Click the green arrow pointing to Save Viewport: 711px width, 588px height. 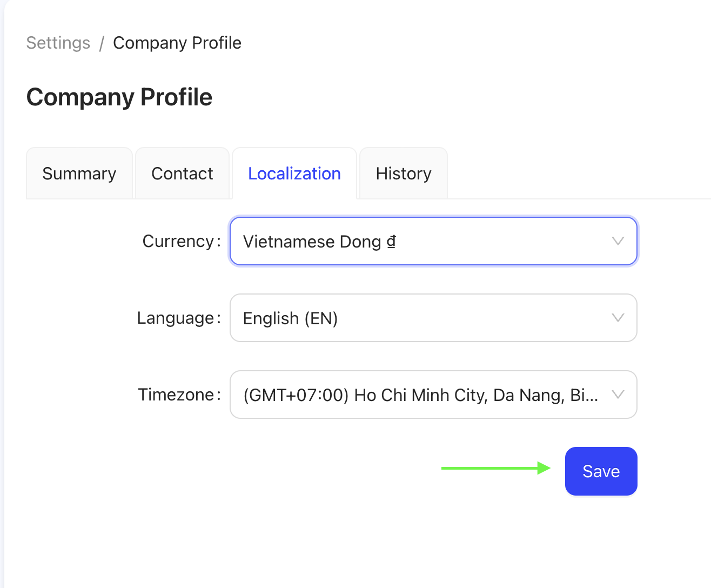pyautogui.click(x=495, y=468)
